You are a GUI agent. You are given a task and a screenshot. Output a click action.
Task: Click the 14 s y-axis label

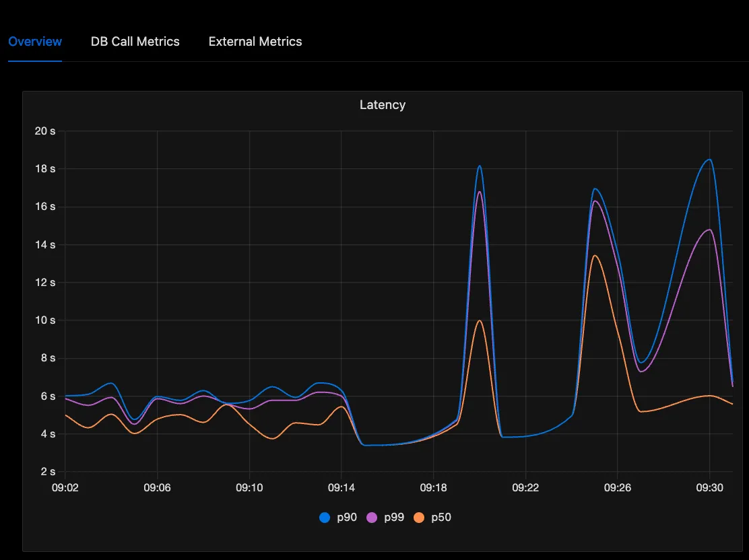[45, 244]
